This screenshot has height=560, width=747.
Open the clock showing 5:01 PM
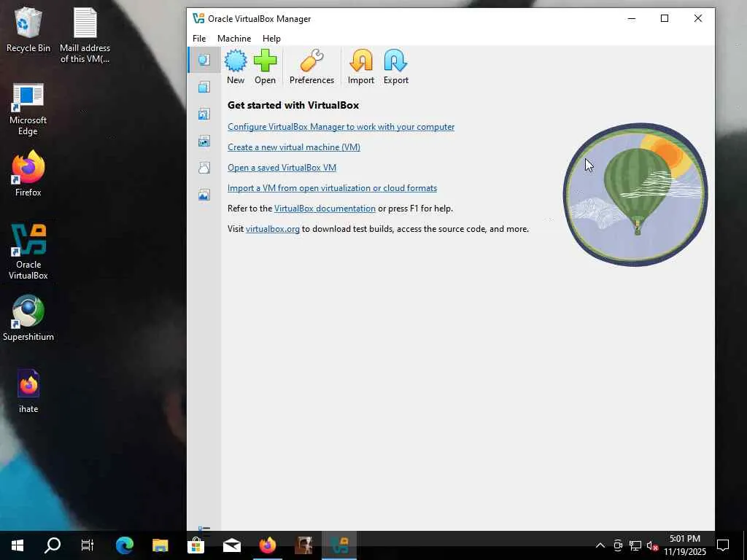(685, 545)
